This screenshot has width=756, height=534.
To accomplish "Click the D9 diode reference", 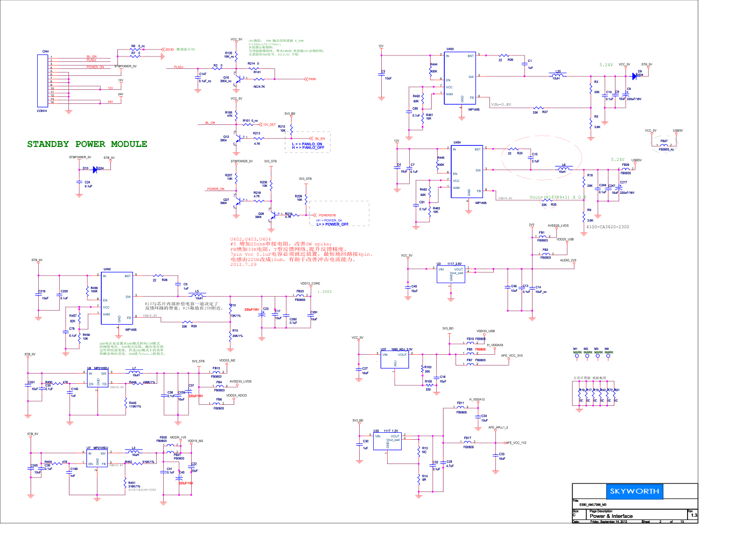I will tap(640, 71).
